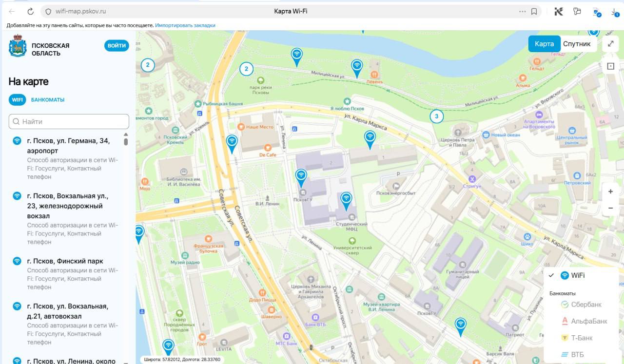The width and height of the screenshot is (624, 364).
Task: Open the browser downloads icon
Action: pos(615,11)
